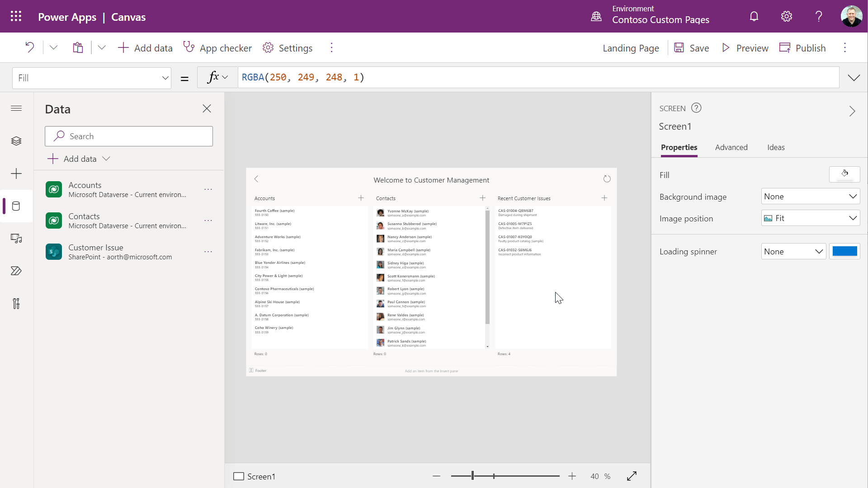Run App checker
Image resolution: width=868 pixels, height=488 pixels.
click(x=217, y=47)
